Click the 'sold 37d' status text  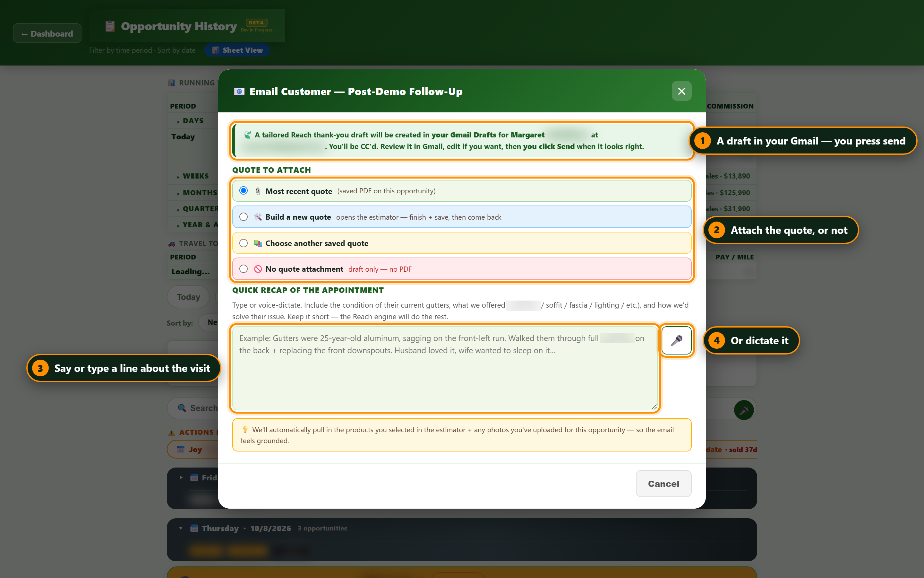coord(743,450)
